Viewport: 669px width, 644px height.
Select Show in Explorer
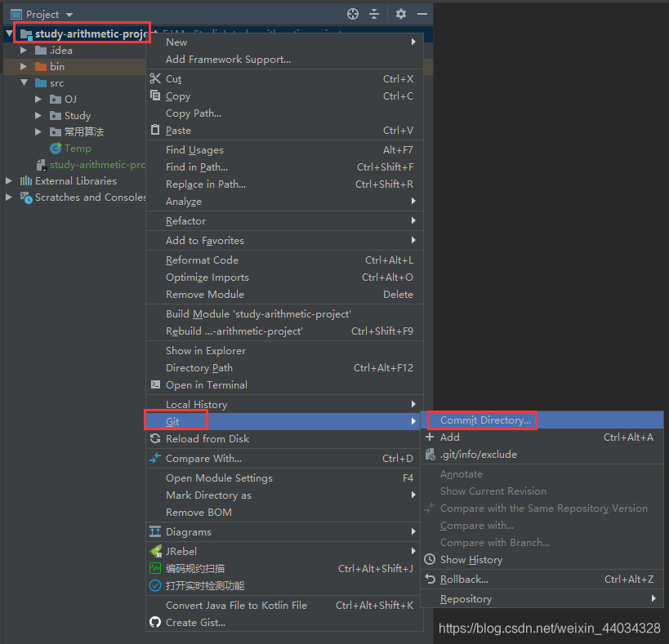pos(284,350)
